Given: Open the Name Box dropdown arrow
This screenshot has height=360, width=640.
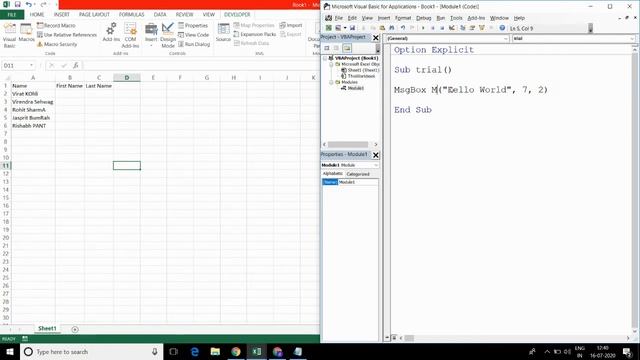Looking at the screenshot, I should (x=31, y=65).
